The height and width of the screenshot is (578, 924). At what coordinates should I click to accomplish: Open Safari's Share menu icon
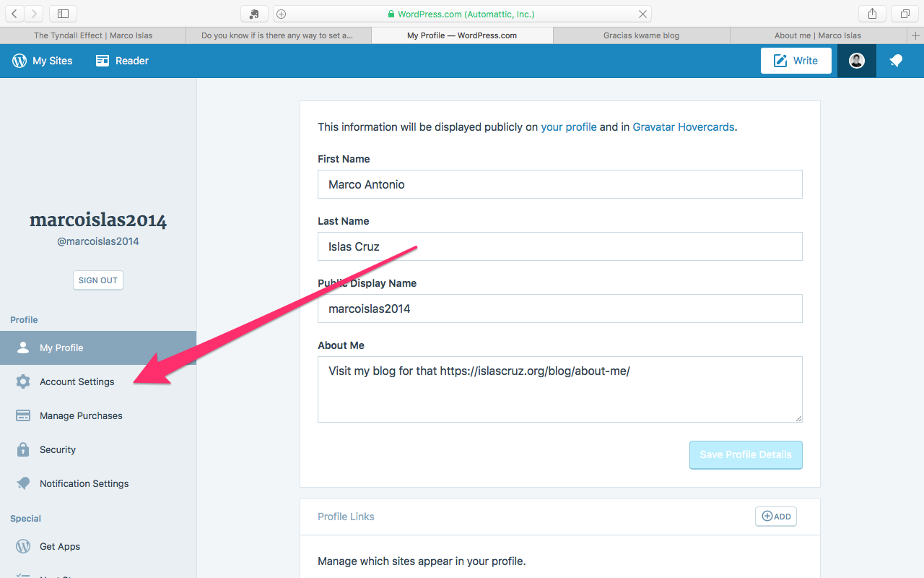click(872, 14)
